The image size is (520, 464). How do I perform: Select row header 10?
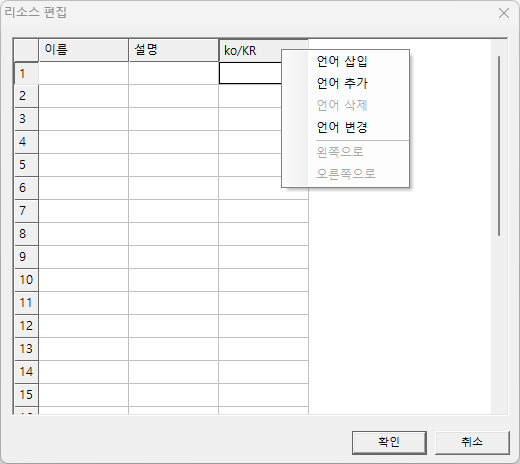[x=26, y=280]
